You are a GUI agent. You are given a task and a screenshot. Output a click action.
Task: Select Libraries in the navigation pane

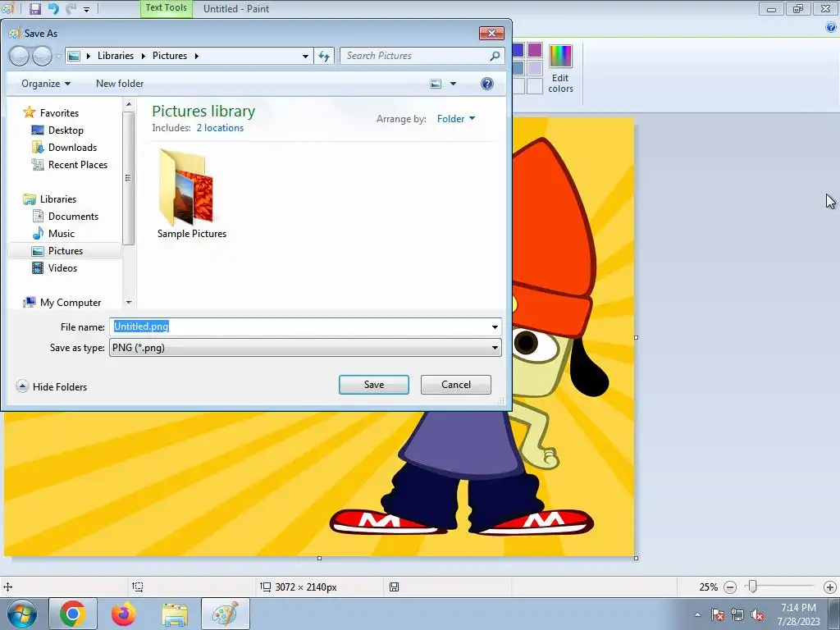[x=58, y=199]
